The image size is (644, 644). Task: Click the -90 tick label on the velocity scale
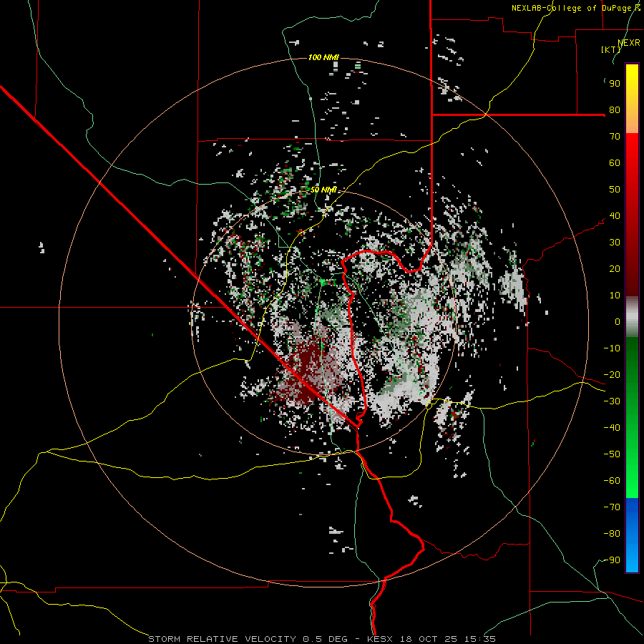612,560
